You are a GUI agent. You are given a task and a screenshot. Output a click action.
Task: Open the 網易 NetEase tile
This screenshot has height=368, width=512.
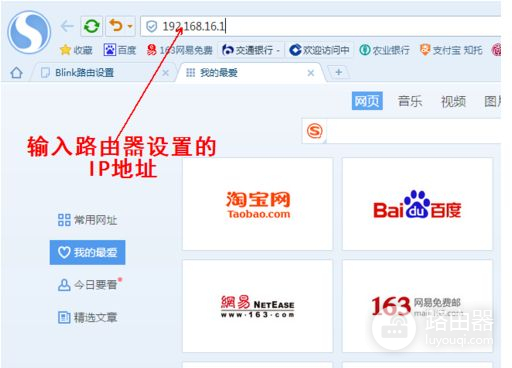coord(258,306)
